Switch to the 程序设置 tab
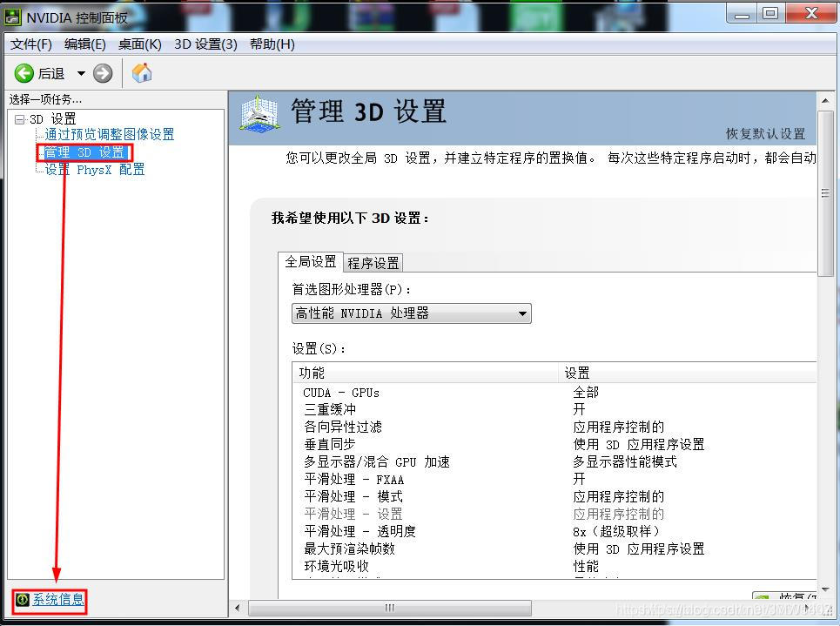The height and width of the screenshot is (626, 840). point(373,263)
